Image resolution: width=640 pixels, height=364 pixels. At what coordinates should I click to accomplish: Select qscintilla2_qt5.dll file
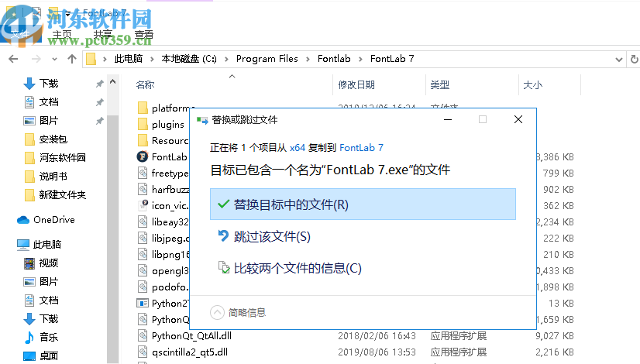tap(190, 352)
